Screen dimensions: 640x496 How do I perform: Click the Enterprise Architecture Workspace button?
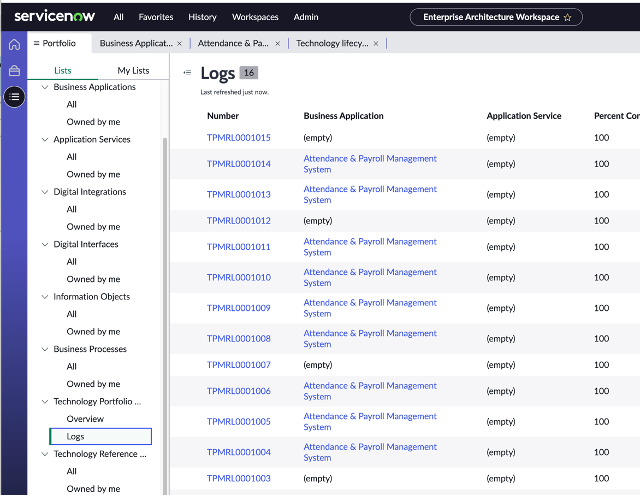pos(496,17)
